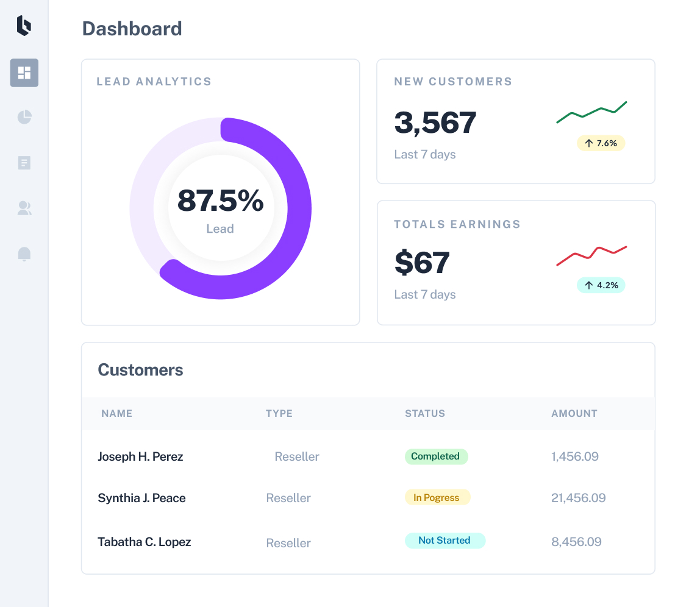Select the dashboard grid icon

pos(24,73)
